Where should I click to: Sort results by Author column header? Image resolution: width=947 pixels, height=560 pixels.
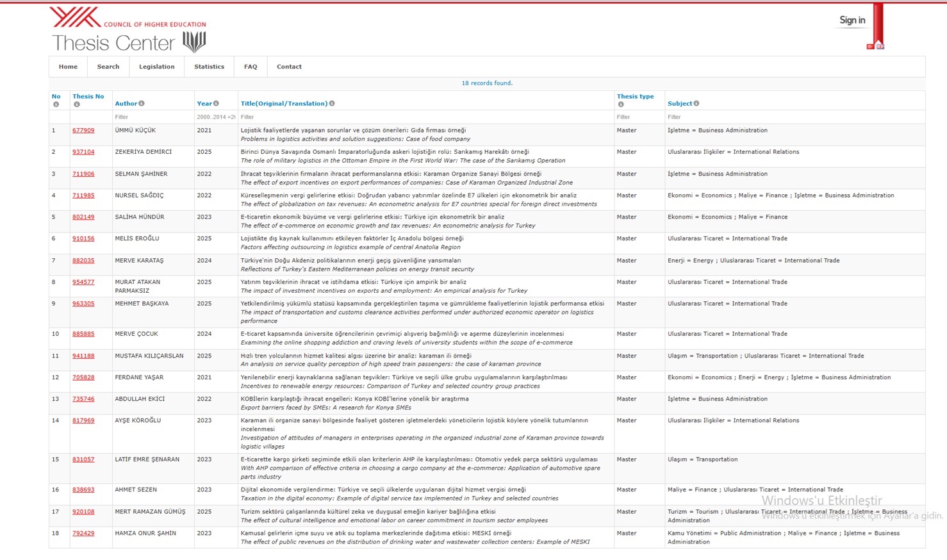tap(126, 103)
